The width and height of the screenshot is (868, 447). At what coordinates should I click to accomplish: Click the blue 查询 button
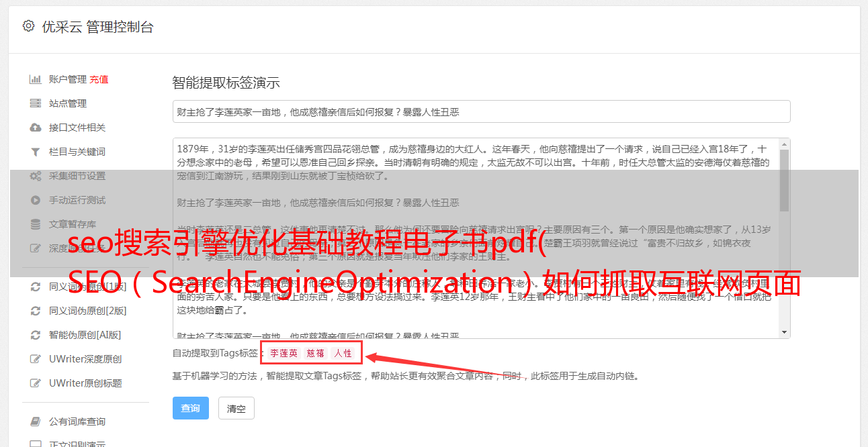[191, 408]
